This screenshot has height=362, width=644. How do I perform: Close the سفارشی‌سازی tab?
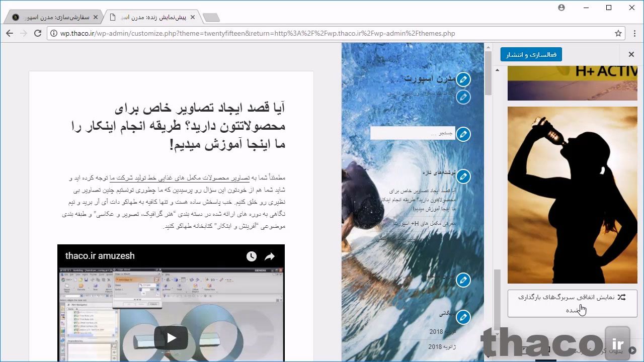pyautogui.click(x=96, y=17)
